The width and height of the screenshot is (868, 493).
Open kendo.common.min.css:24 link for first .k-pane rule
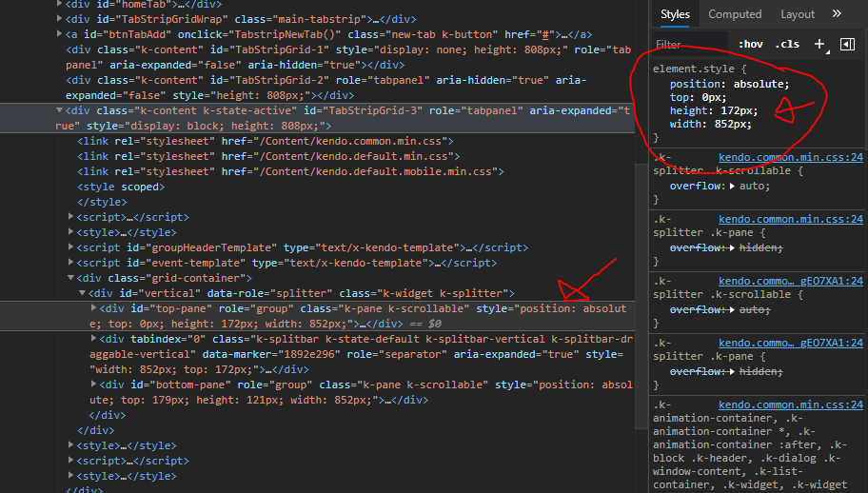pyautogui.click(x=791, y=219)
